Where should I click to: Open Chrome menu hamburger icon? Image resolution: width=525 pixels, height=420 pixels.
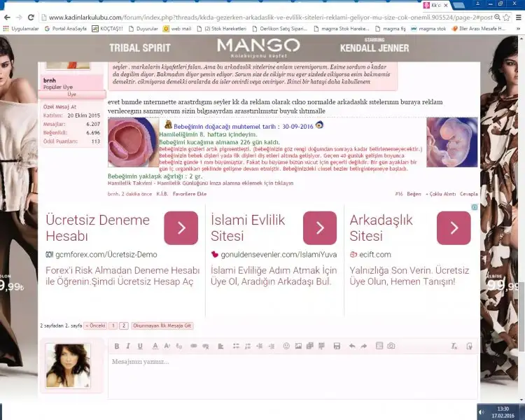click(x=518, y=17)
